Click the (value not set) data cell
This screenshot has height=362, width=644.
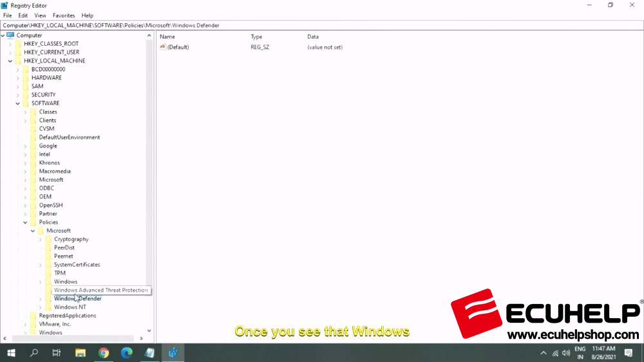click(x=325, y=47)
